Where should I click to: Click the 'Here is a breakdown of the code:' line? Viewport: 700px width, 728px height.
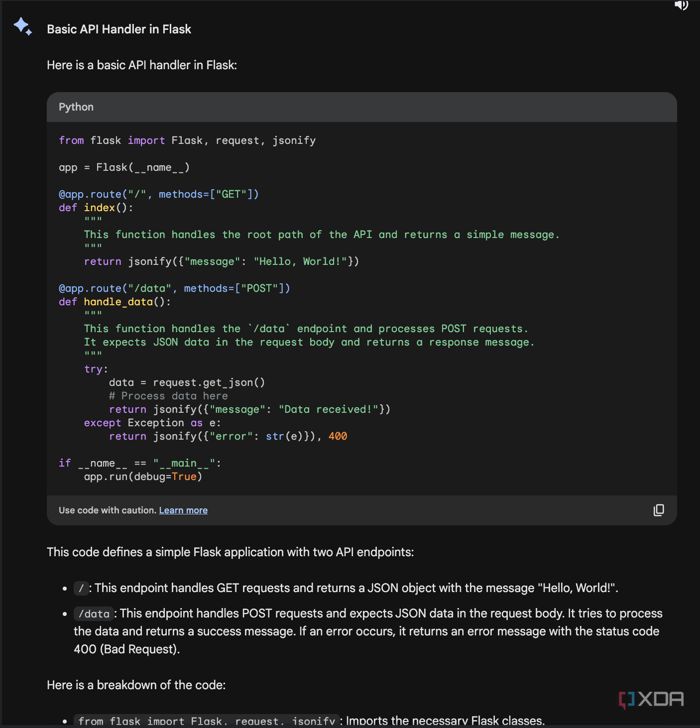click(x=136, y=685)
